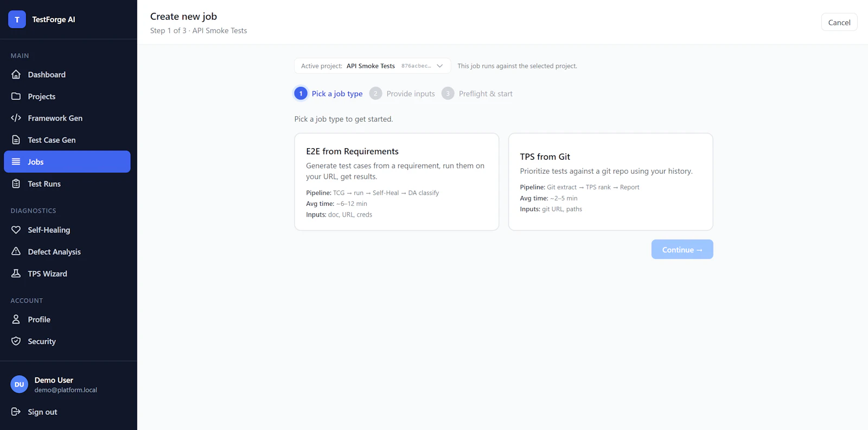Click the Create new job heading
Image resolution: width=868 pixels, height=430 pixels.
tap(183, 16)
